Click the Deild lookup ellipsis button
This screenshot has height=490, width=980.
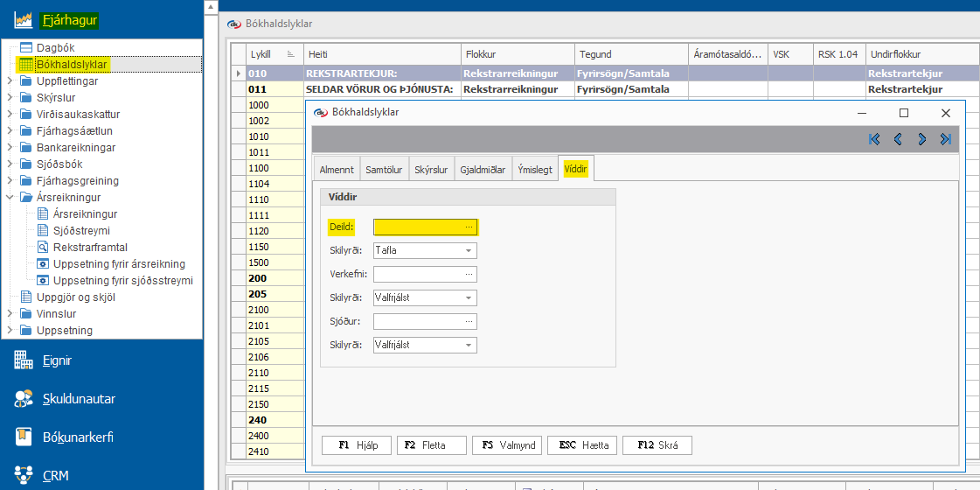[x=469, y=227]
